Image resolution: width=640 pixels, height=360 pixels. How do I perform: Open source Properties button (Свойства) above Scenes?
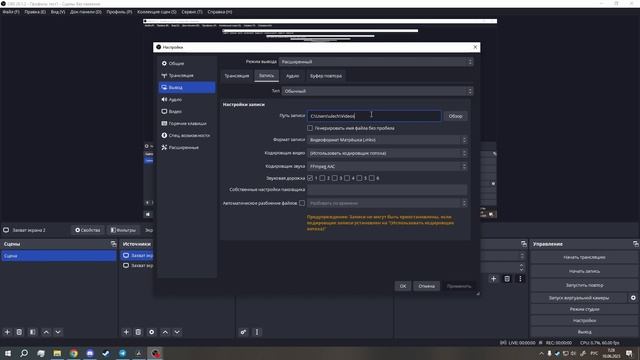(x=87, y=230)
